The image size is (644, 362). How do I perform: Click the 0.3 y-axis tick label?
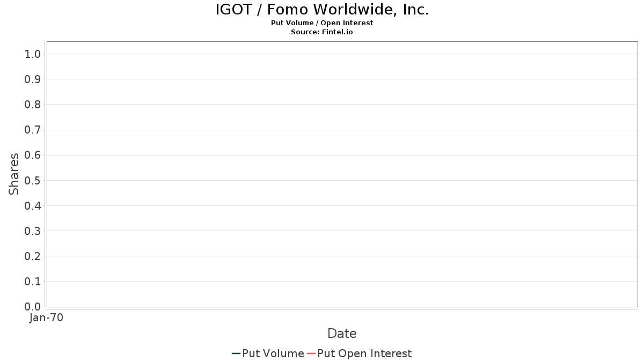[33, 231]
